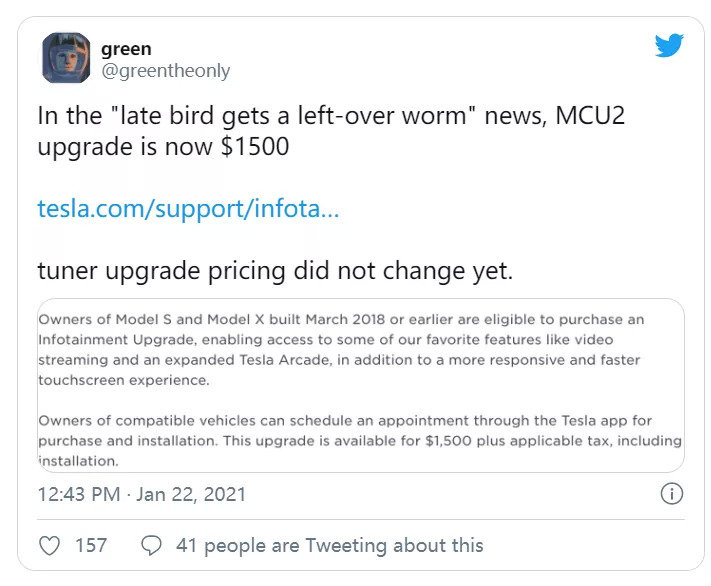Viewport: 711px width, 586px height.
Task: Click the Twitter bird logo
Action: tap(670, 46)
